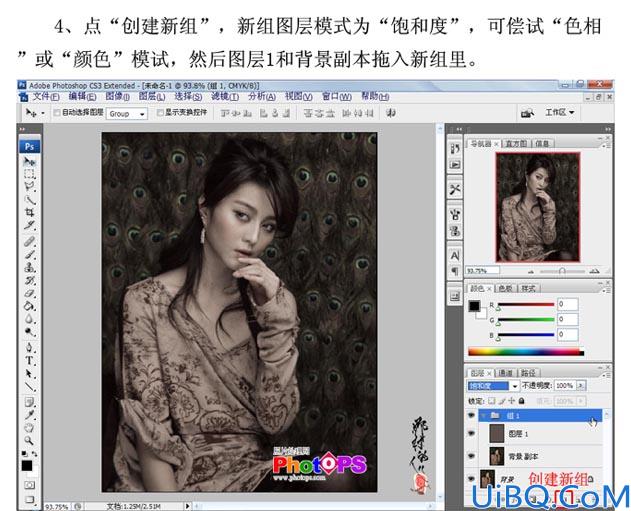Collapse right panel dock arrows
Image resolution: width=631 pixels, height=511 pixels.
pos(608,129)
